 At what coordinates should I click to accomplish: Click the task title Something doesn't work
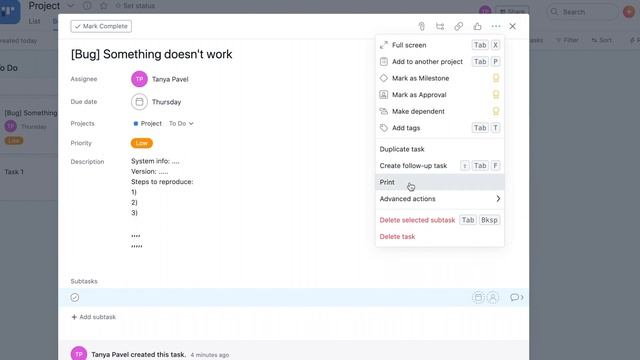pos(151,54)
